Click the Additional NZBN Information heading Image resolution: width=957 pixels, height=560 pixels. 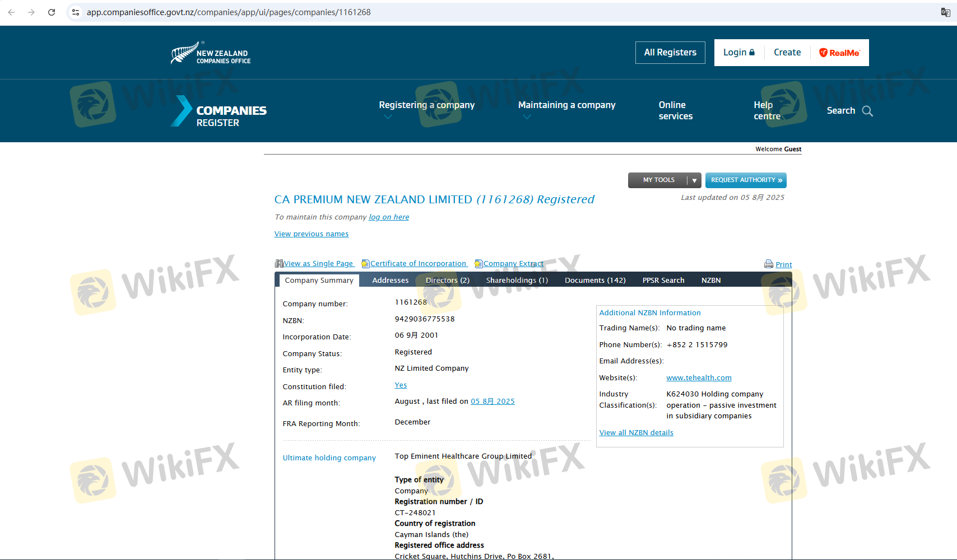tap(650, 313)
